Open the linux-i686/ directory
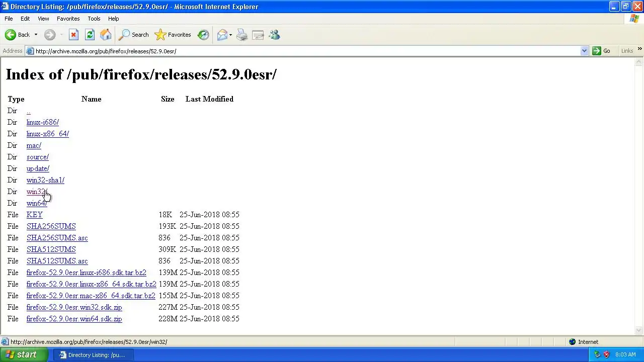The height and width of the screenshot is (362, 644). pos(43,122)
